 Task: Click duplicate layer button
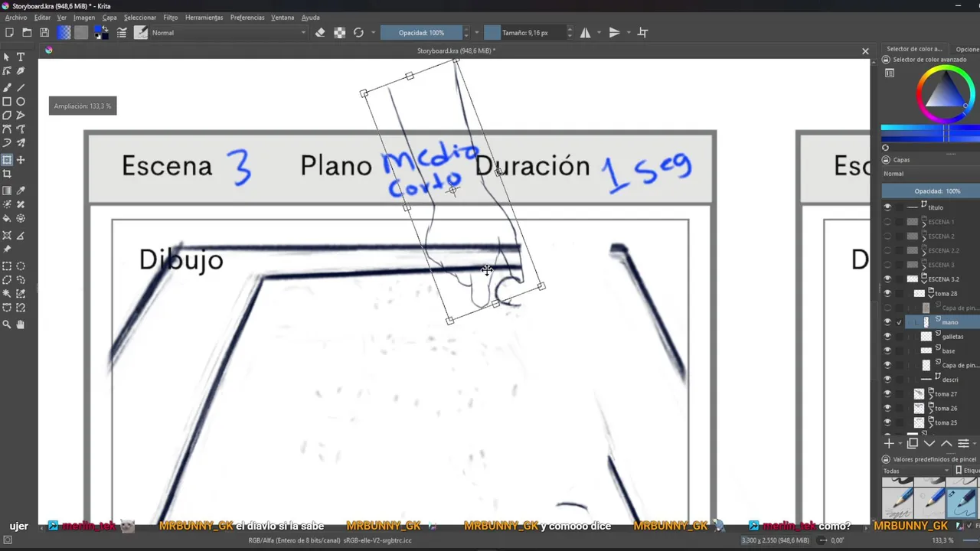click(x=913, y=443)
